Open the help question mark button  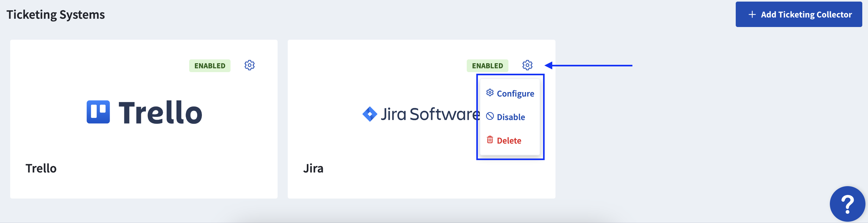[847, 204]
